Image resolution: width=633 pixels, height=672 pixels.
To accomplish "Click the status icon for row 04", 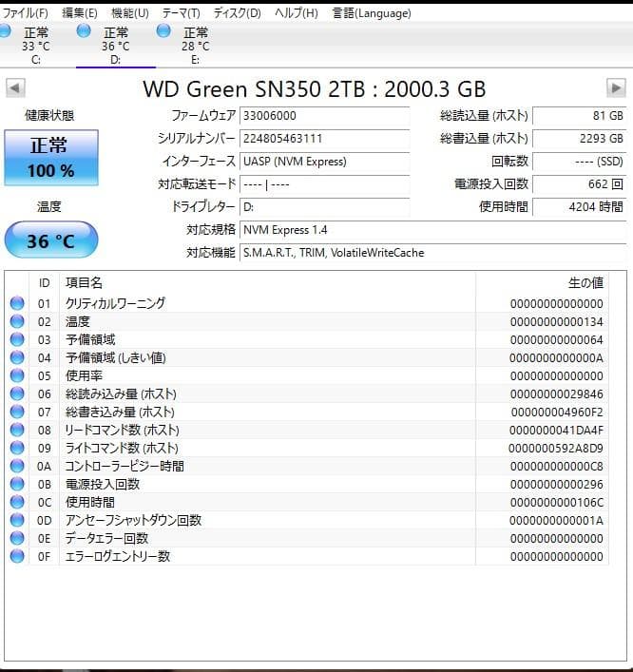I will (17, 357).
